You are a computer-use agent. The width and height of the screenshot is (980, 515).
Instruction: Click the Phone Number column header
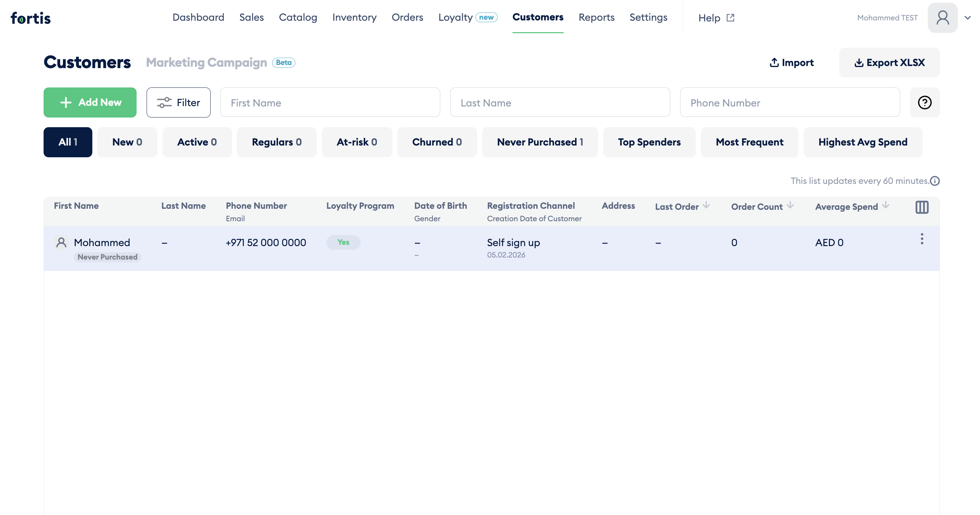click(x=256, y=205)
